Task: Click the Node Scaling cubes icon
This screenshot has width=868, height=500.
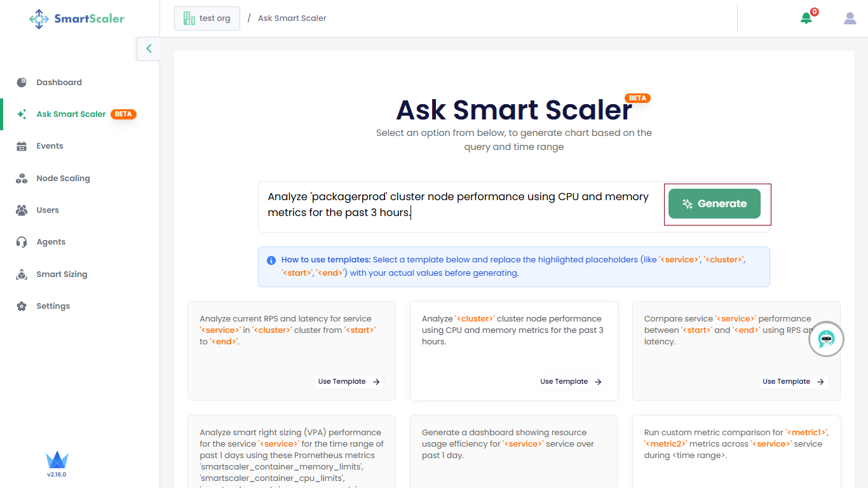Action: pos(22,179)
